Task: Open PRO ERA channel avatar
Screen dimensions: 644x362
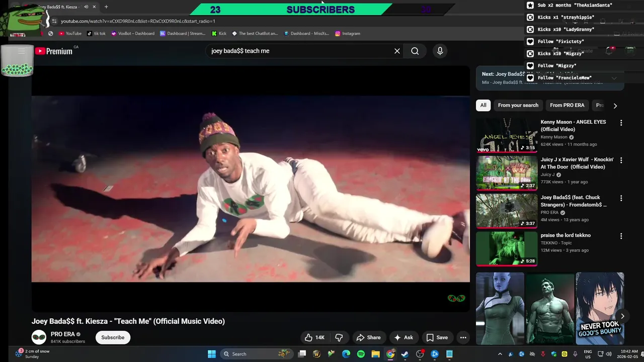Action: [39, 337]
